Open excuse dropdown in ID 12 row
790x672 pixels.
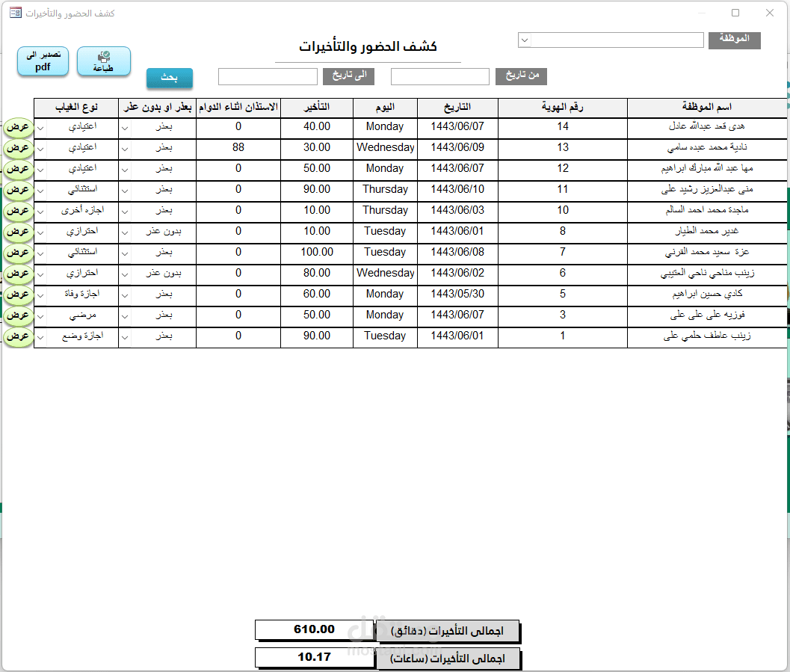pos(125,170)
